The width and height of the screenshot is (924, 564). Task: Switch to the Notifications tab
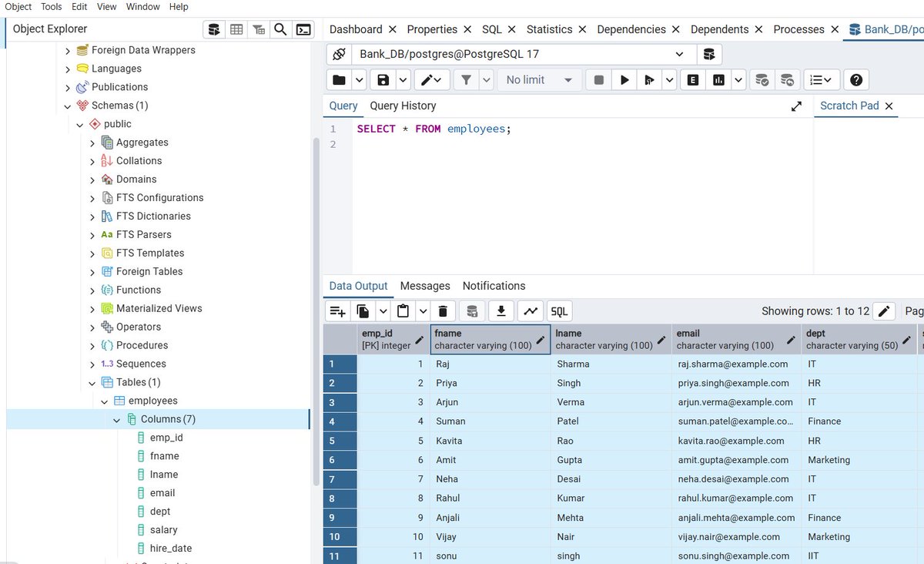click(x=494, y=286)
